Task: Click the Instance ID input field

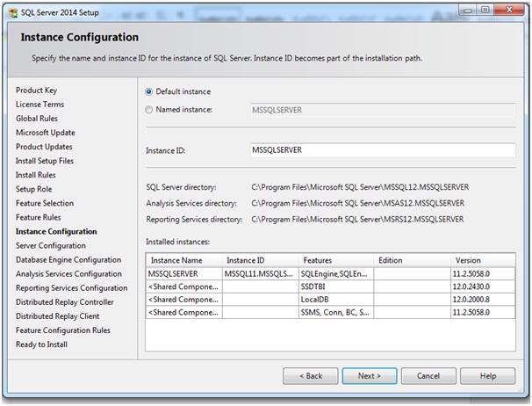Action: click(x=383, y=150)
